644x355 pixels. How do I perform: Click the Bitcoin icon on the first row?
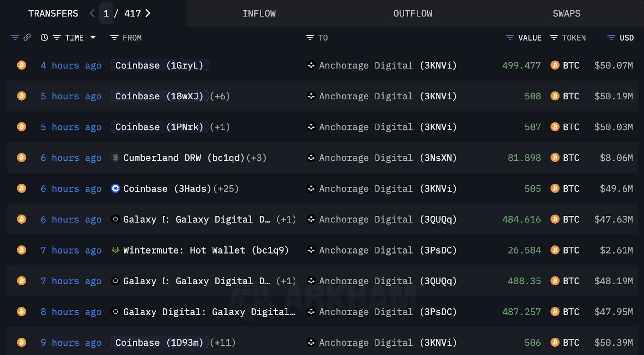click(x=22, y=65)
